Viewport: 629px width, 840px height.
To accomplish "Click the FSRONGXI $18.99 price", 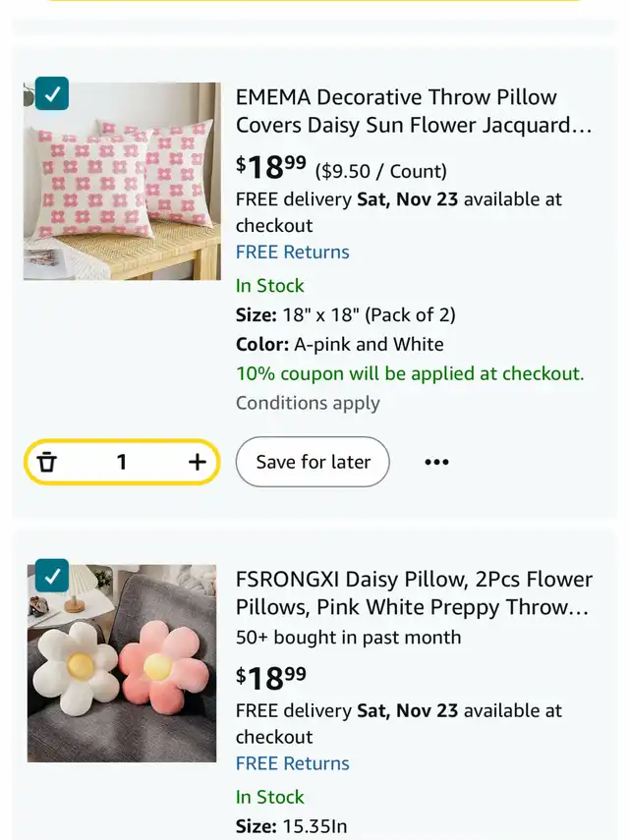I will (271, 677).
